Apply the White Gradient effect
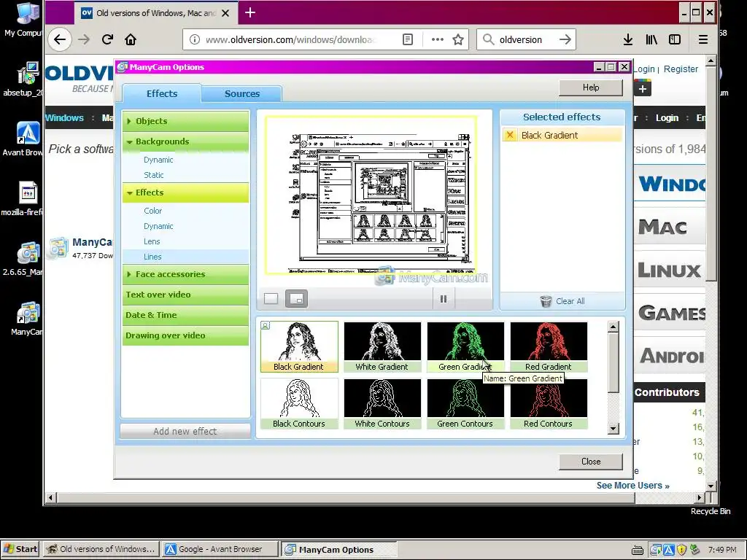 (x=382, y=346)
